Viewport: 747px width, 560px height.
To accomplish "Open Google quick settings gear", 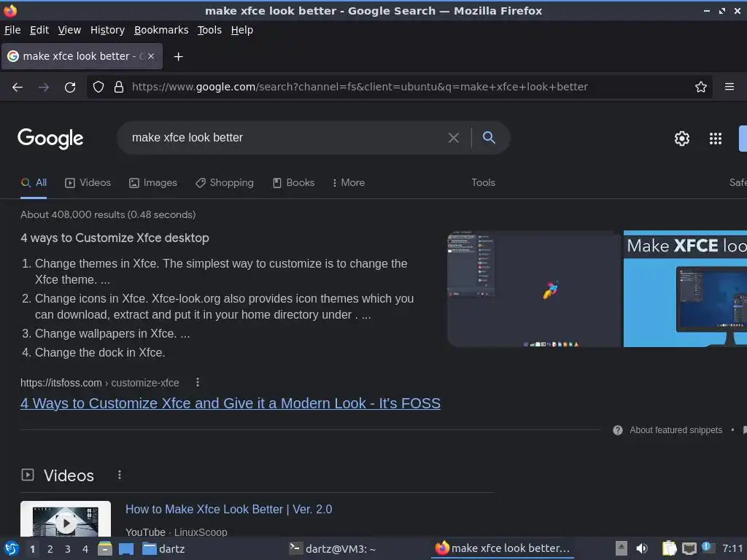I will pos(682,138).
